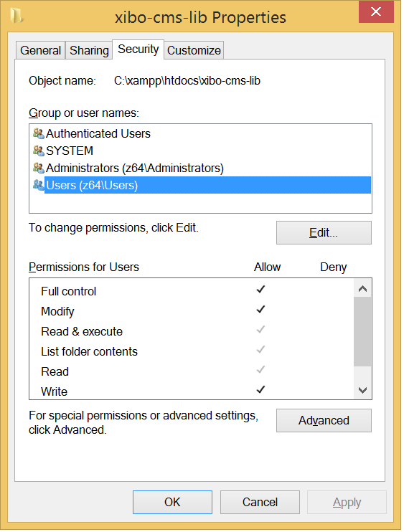This screenshot has width=409, height=532.
Task: Click the permissions list scroll up arrow
Action: [362, 289]
